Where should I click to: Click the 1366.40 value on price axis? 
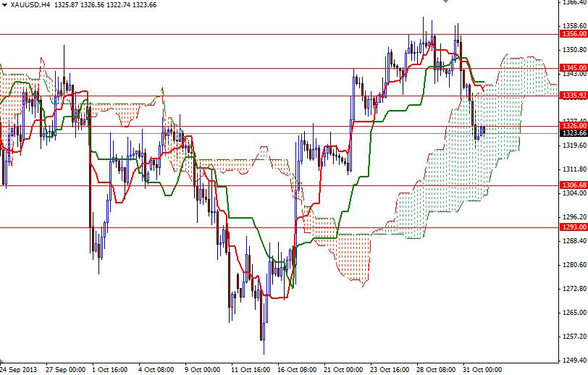pyautogui.click(x=572, y=3)
